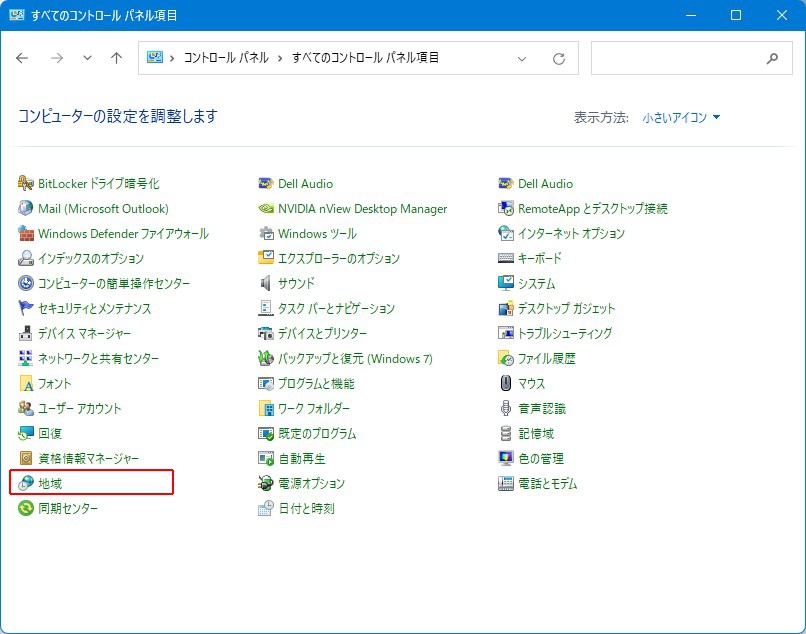806x634 pixels.
Task: Open the サウンド speaker icon
Action: [266, 284]
